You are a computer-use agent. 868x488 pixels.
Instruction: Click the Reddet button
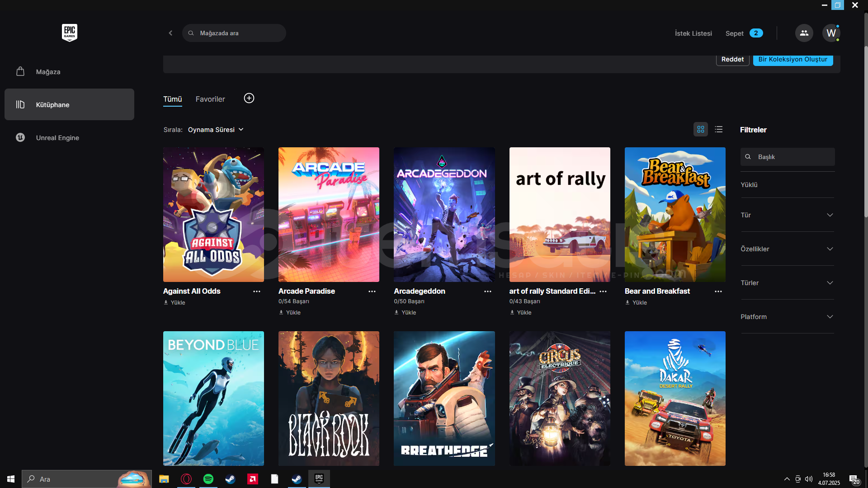pyautogui.click(x=732, y=59)
